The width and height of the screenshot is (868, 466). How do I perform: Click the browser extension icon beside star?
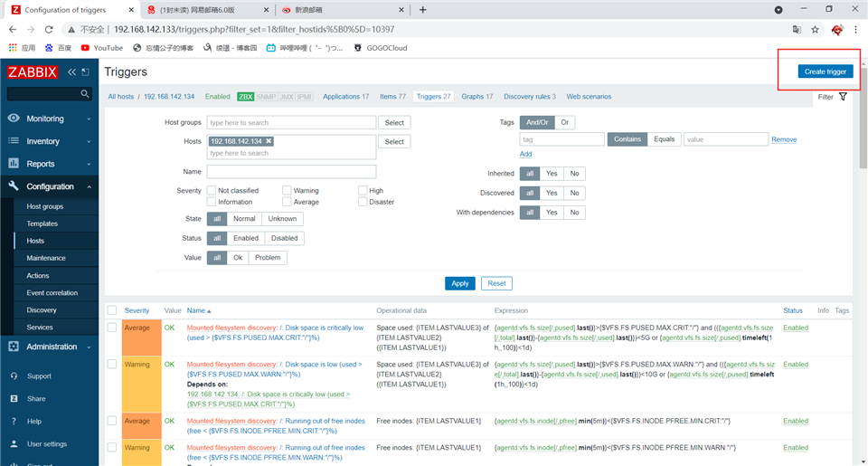837,29
